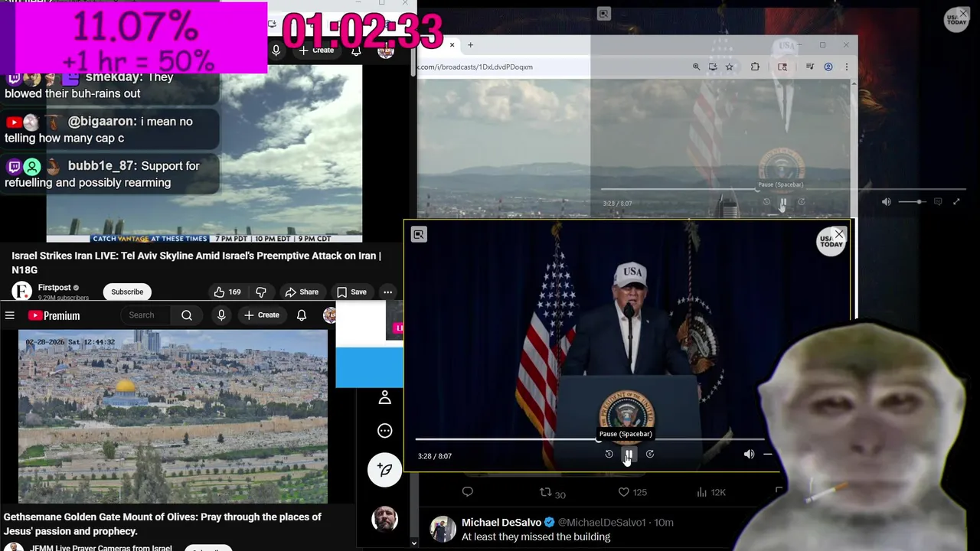Viewport: 980px width, 551px height.
Task: Open the Chrome three-dot menu
Action: pyautogui.click(x=846, y=67)
